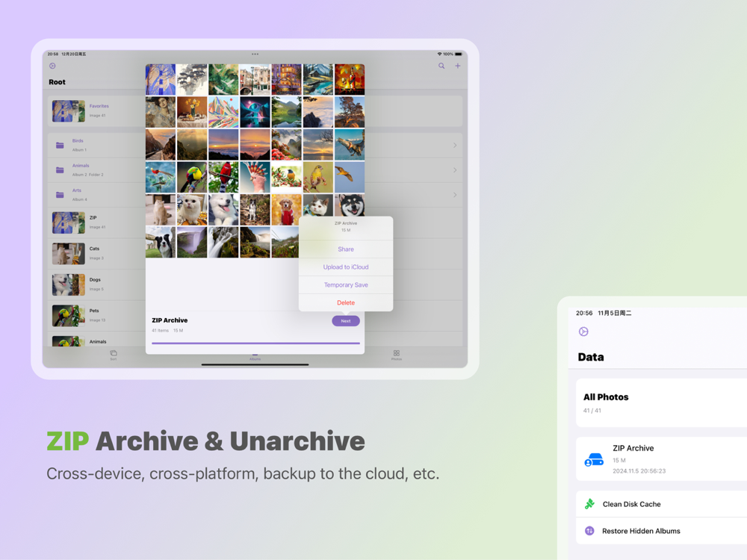
Task: Click the ZIP archive purple progress bar
Action: click(255, 343)
